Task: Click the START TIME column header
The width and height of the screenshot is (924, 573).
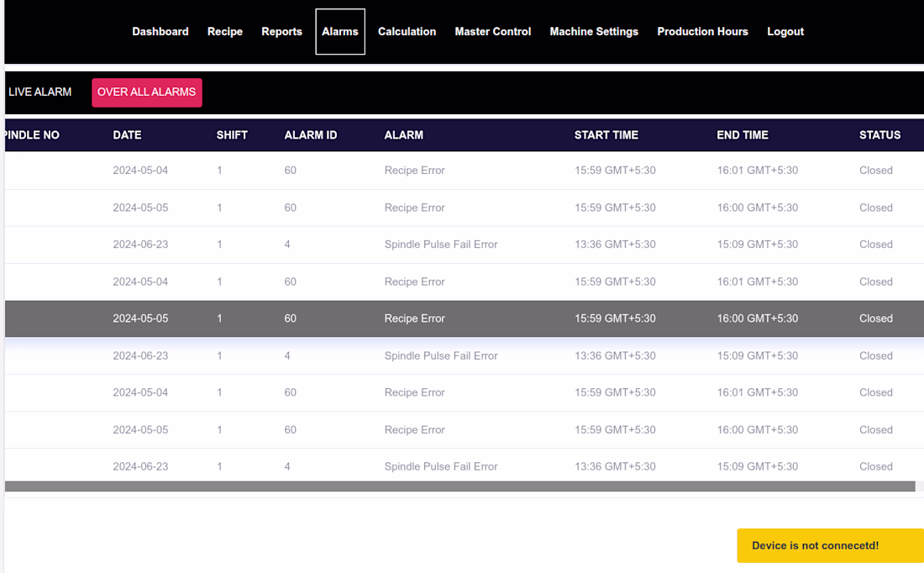Action: coord(606,135)
